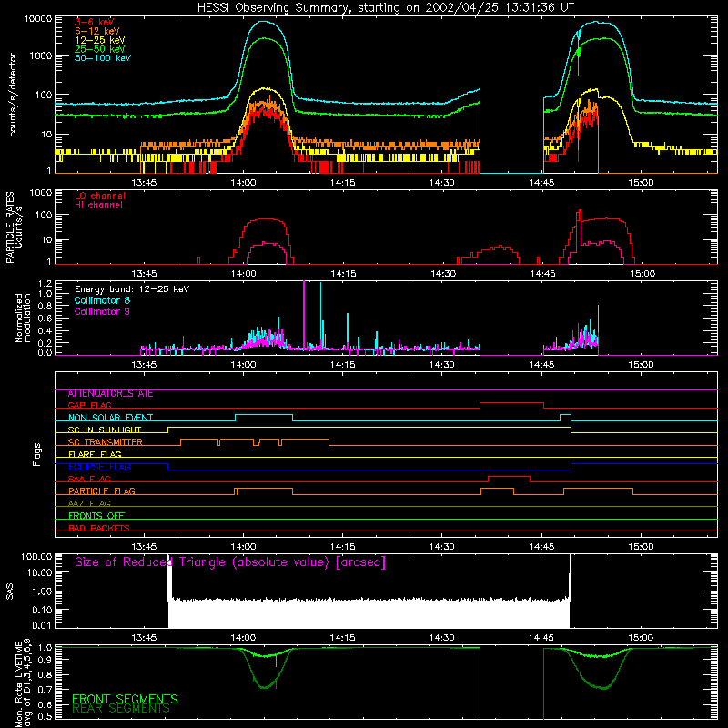Click the AAZ_FLAG label

pos(89,503)
